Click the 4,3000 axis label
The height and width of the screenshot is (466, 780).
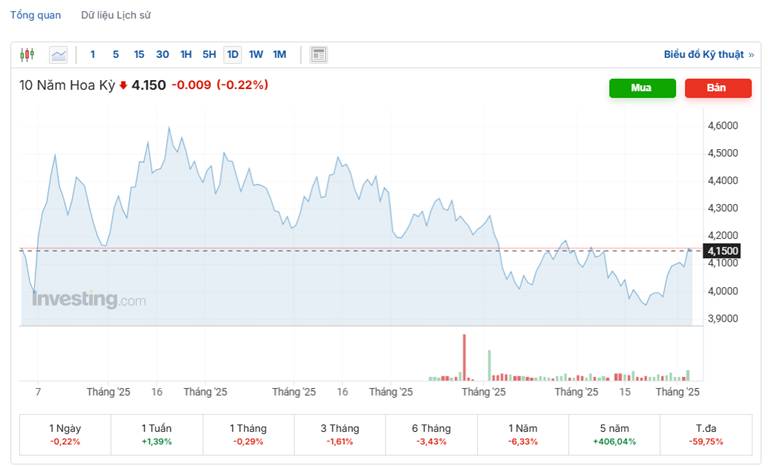723,208
